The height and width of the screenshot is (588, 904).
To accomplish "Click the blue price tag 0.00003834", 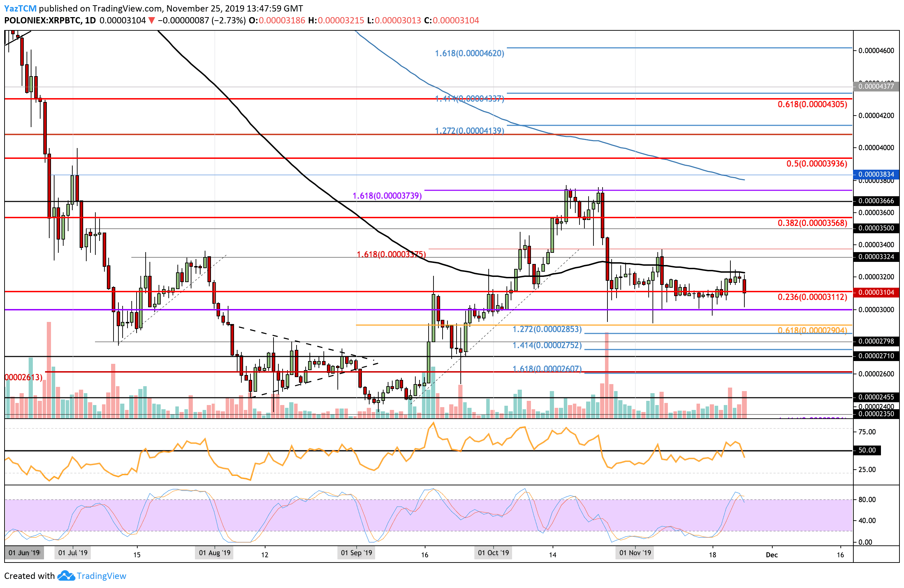I will pyautogui.click(x=876, y=174).
